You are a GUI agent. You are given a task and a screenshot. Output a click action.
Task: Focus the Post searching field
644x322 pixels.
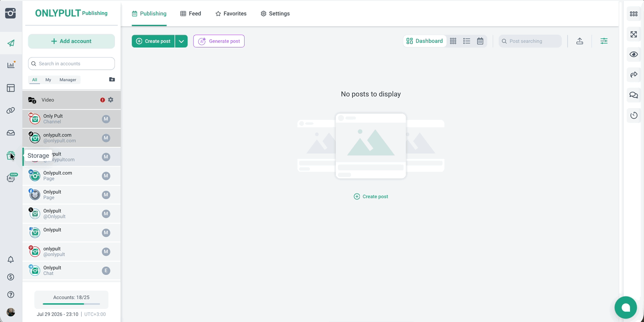530,41
